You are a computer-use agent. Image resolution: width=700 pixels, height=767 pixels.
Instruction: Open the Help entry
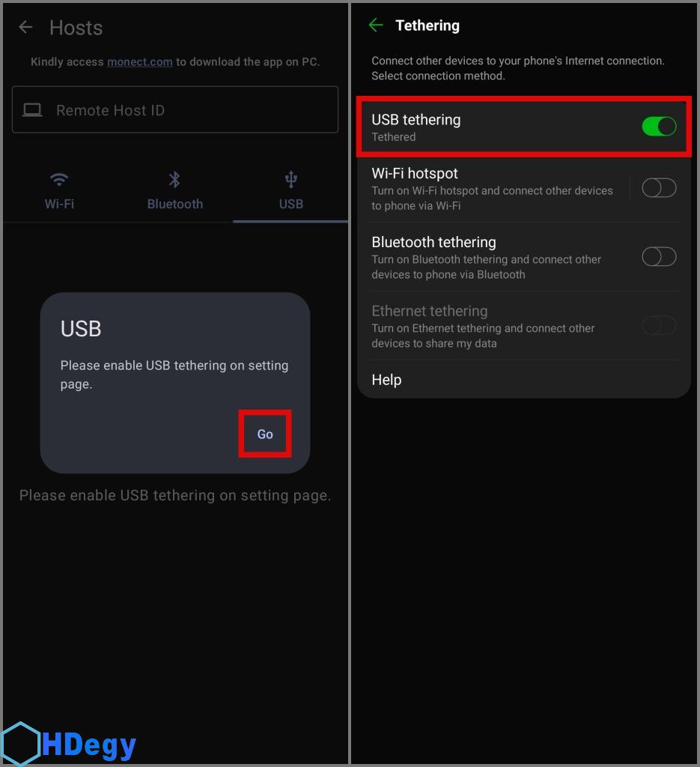pyautogui.click(x=386, y=380)
